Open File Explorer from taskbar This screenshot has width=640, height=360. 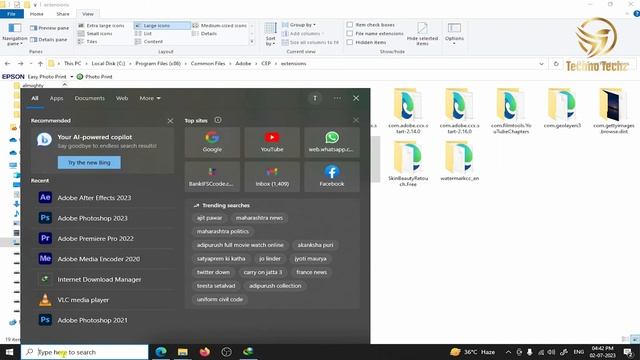(x=182, y=352)
